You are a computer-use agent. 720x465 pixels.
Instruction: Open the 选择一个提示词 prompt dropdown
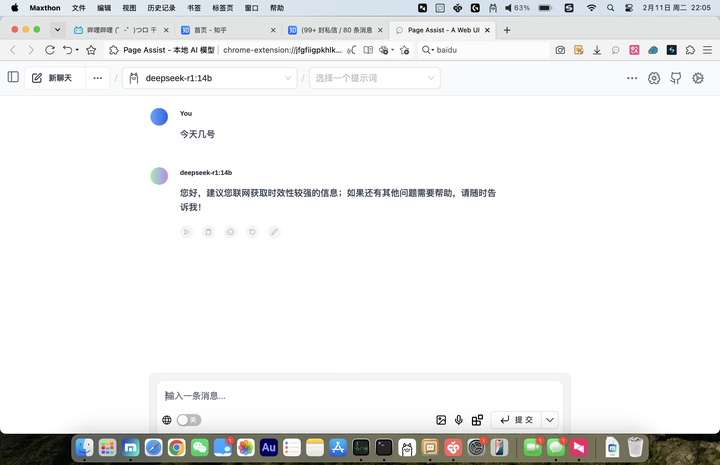(374, 78)
